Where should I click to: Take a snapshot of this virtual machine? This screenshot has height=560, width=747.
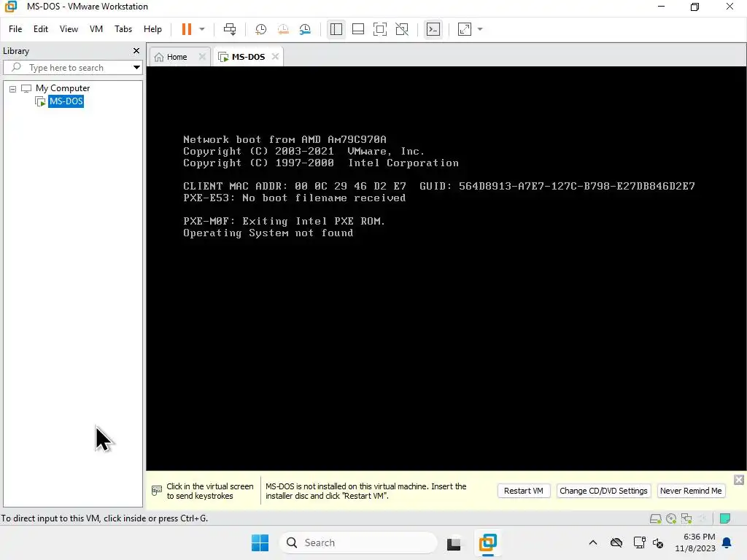[260, 29]
